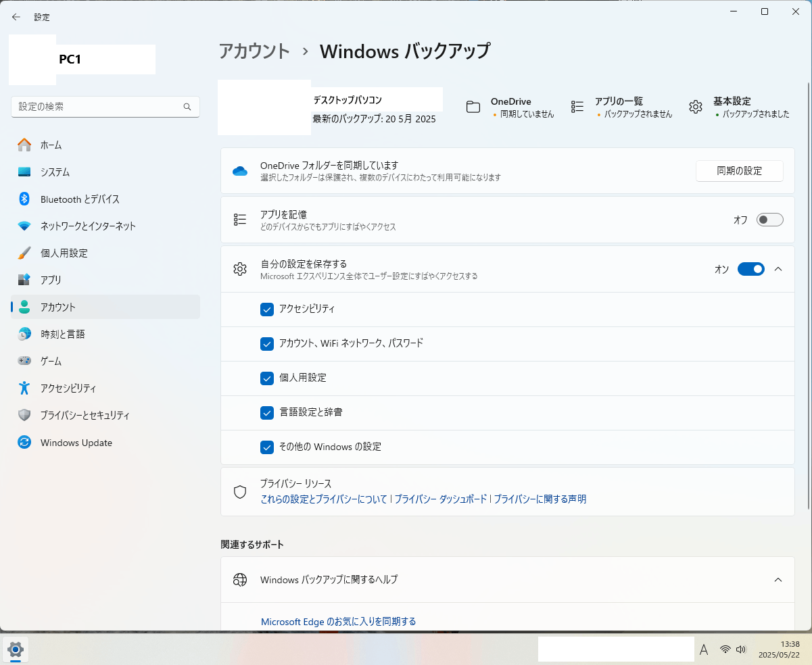Viewport: 812px width, 665px height.
Task: Turn on the アプリを記憶 toggle
Action: (770, 220)
